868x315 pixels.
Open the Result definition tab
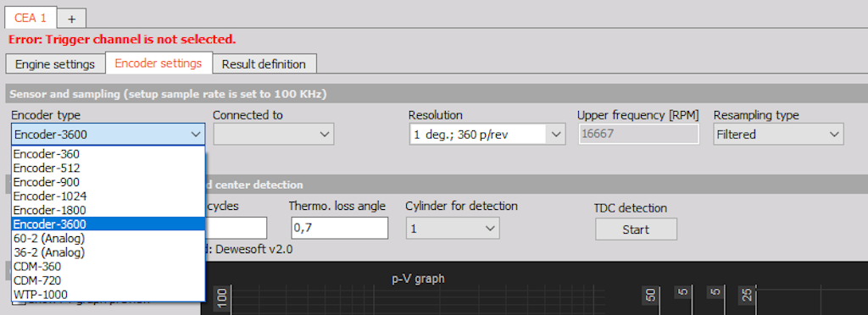point(264,64)
